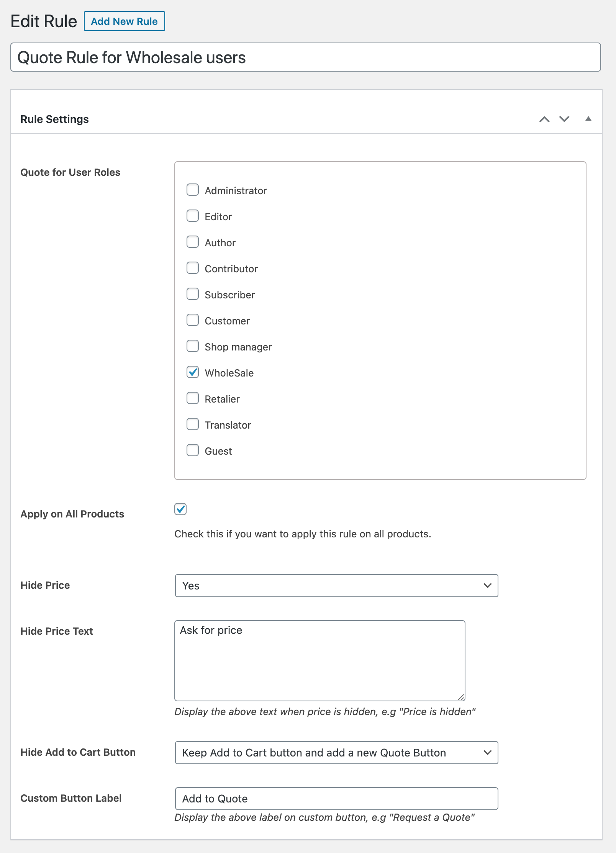Move Rule Settings panel up
The height and width of the screenshot is (853, 616).
(x=544, y=119)
